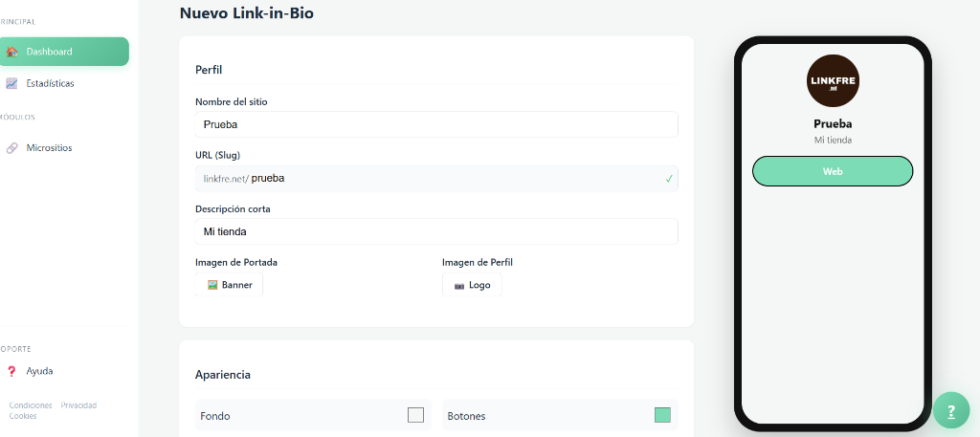Edit the URL slug field
The width and height of the screenshot is (980, 437).
click(x=450, y=178)
